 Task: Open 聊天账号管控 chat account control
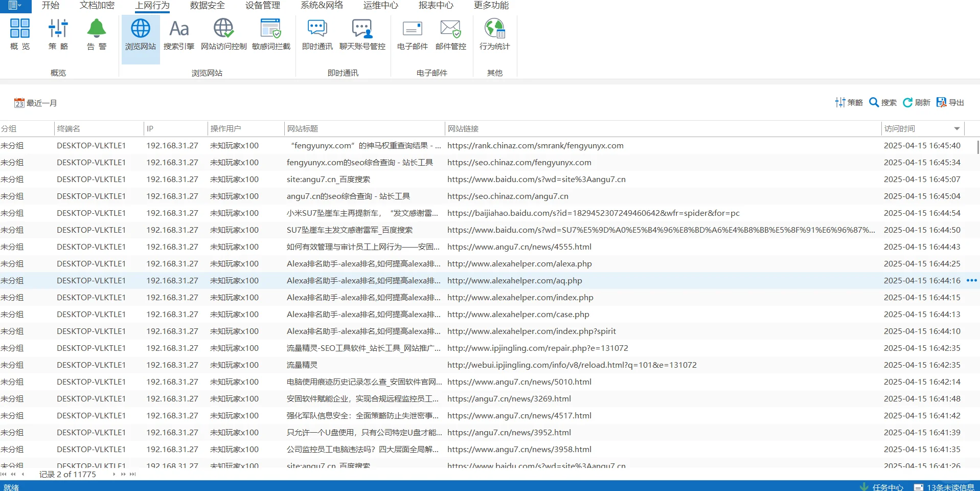point(362,34)
